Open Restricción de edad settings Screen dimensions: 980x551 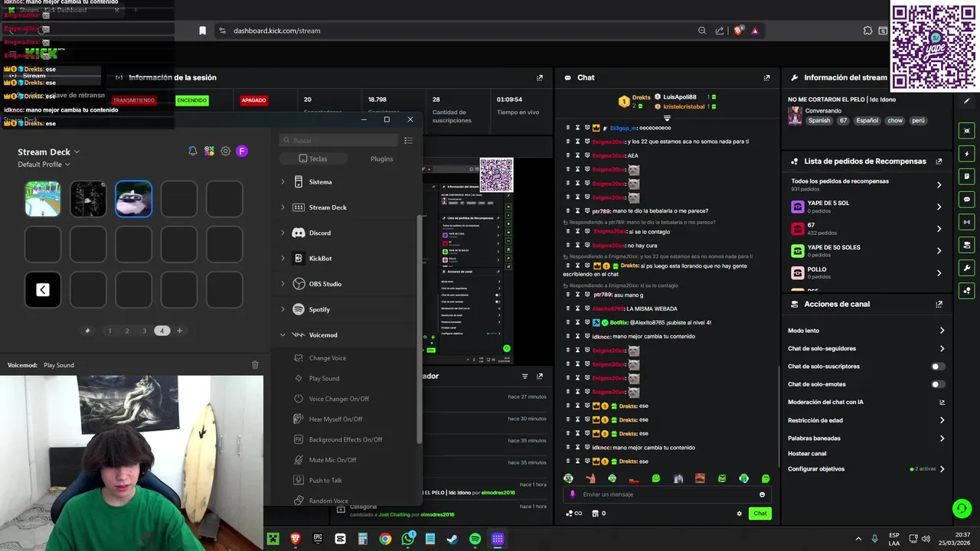pos(866,420)
